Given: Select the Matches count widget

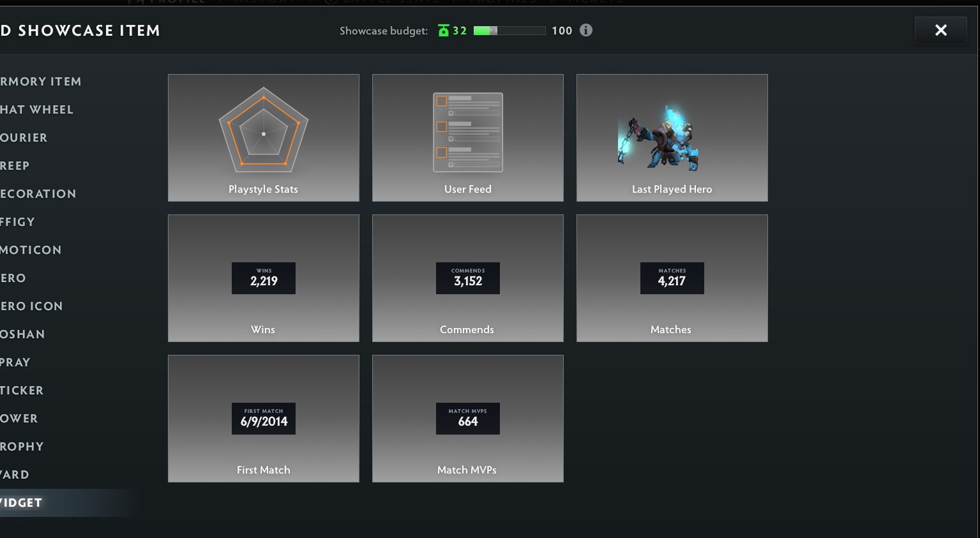Looking at the screenshot, I should pos(672,278).
